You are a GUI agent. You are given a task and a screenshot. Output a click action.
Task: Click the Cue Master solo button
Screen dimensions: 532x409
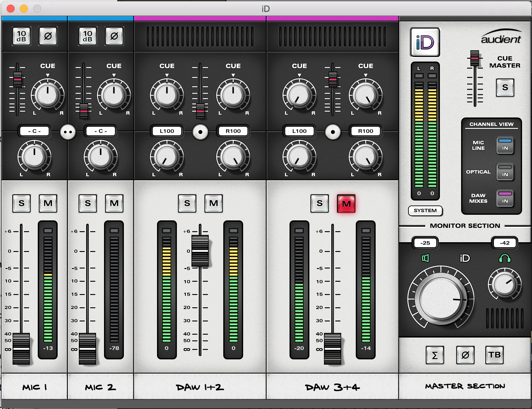(505, 88)
